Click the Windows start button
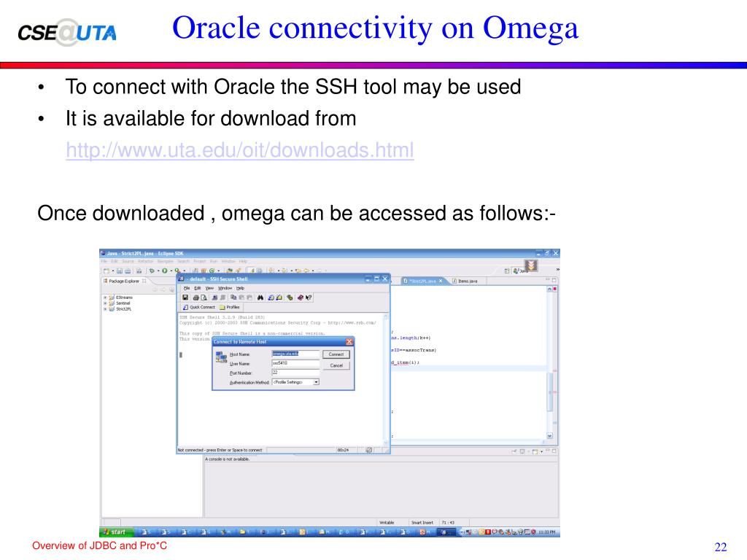The image size is (747, 560). coord(115,532)
